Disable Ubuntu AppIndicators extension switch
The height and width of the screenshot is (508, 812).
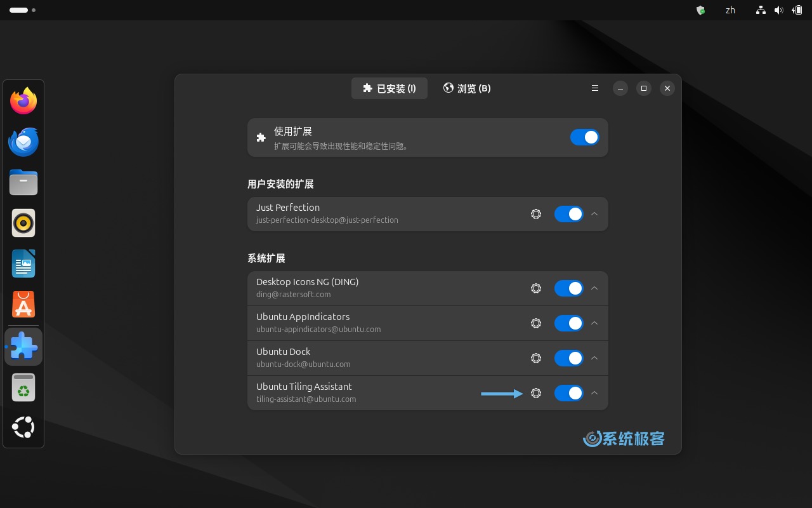click(x=569, y=323)
